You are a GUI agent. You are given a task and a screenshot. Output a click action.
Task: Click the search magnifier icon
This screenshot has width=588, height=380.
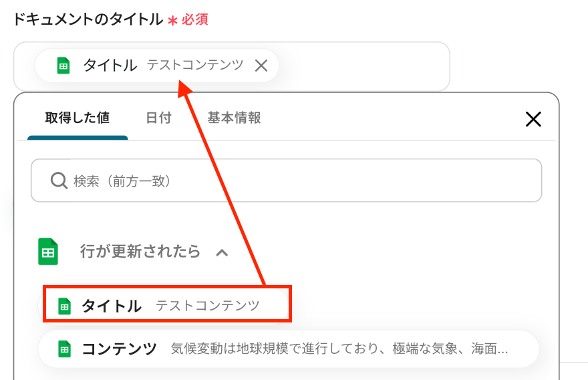click(59, 181)
